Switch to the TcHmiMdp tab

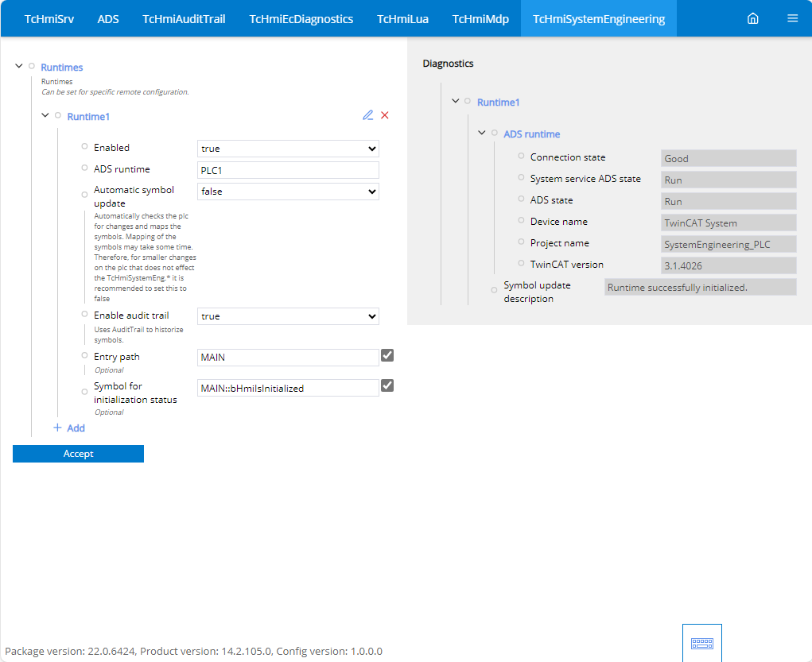pos(480,18)
